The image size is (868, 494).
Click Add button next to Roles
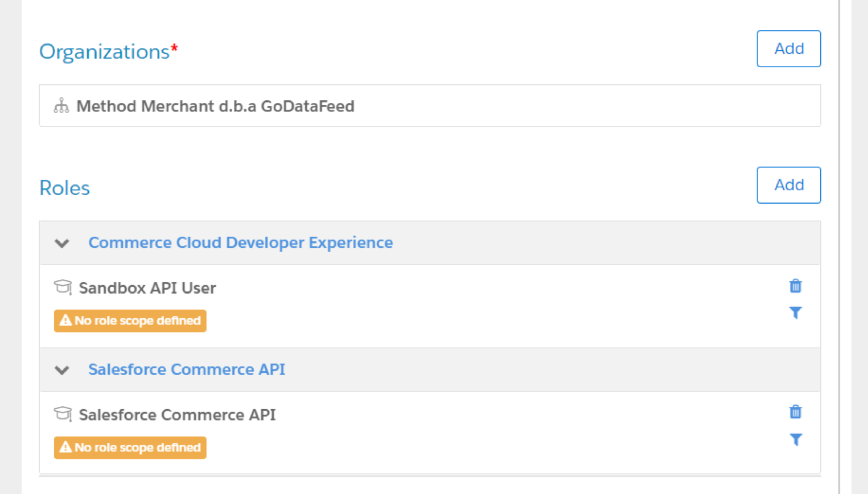pos(788,185)
